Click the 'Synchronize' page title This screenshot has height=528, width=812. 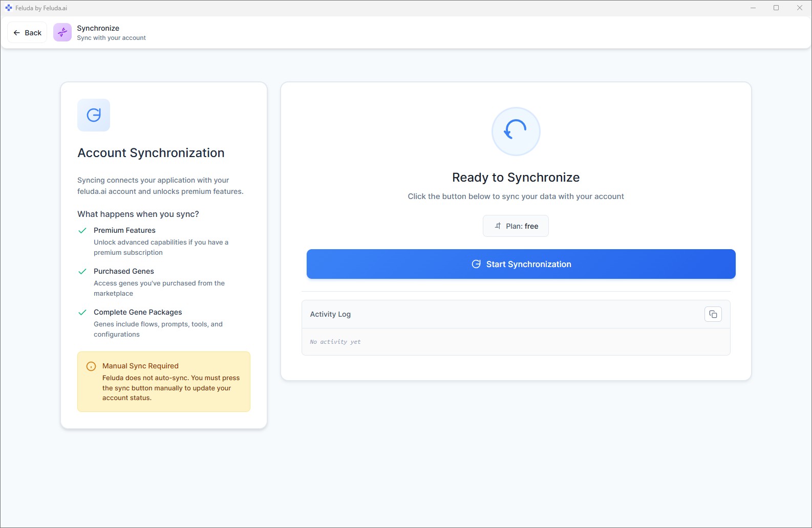(x=98, y=28)
